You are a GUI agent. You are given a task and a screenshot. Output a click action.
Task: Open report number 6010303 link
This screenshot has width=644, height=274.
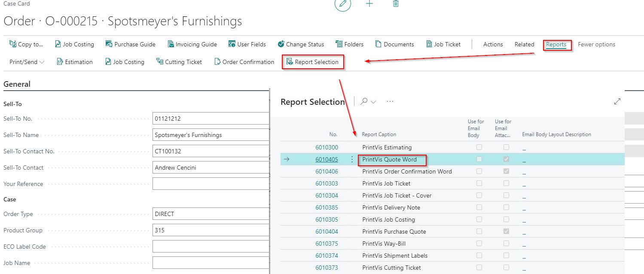click(x=327, y=183)
